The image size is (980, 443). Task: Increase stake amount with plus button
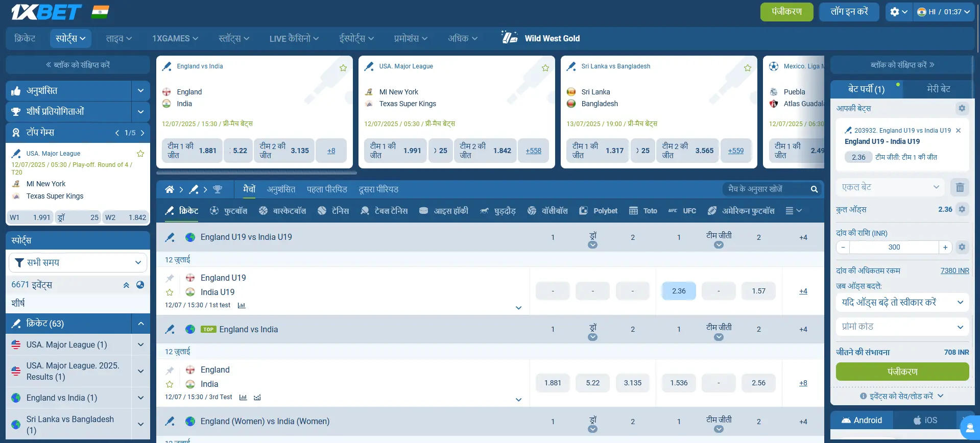(945, 247)
